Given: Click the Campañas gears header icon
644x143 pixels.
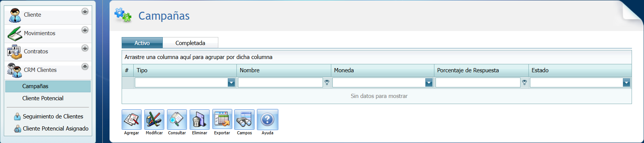Looking at the screenshot, I should [x=123, y=15].
